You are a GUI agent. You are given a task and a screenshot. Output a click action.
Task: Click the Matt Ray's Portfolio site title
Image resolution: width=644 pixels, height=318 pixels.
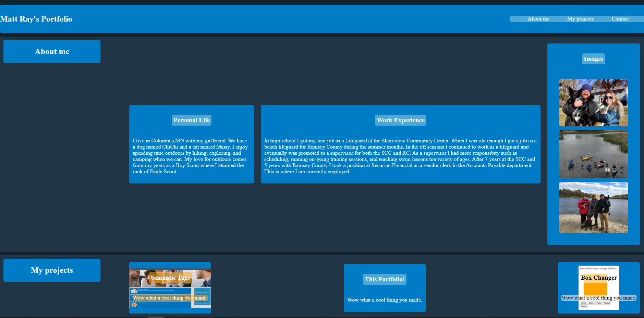coord(36,19)
